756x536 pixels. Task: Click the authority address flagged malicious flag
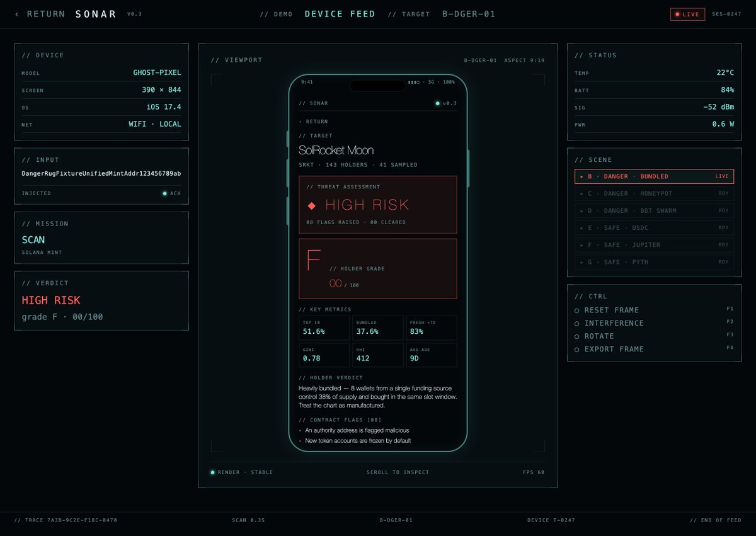pos(357,430)
